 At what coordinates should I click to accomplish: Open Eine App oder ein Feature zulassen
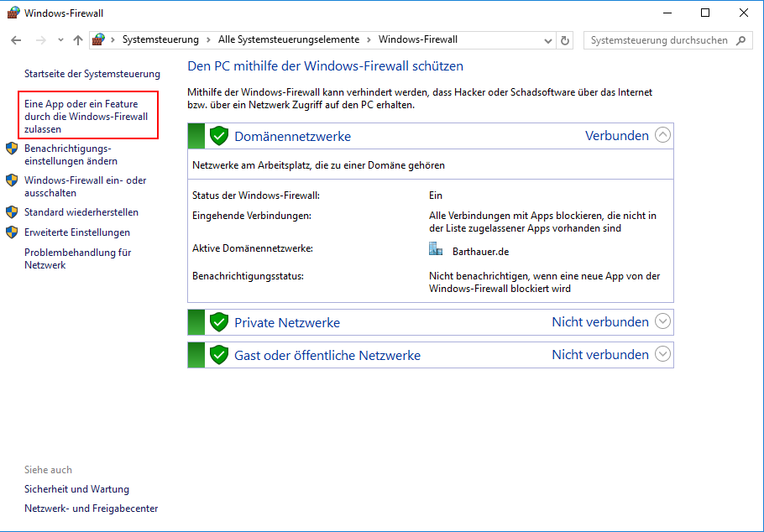86,117
